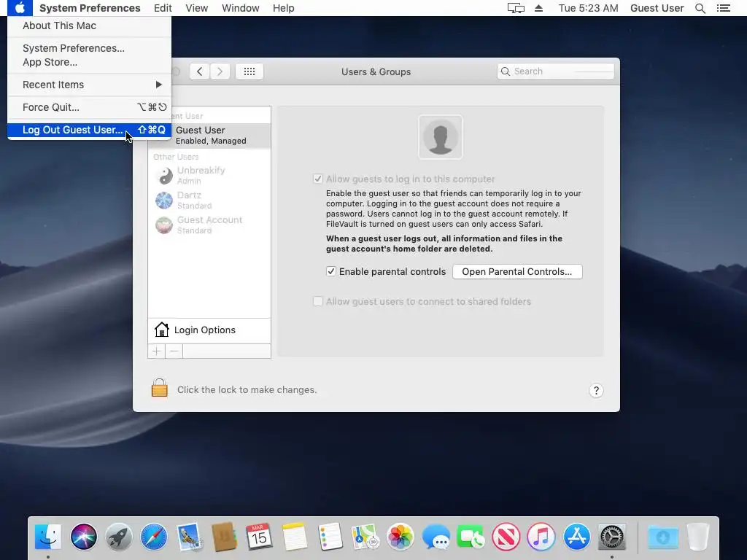Go forward with the right chevron button
The width and height of the screenshot is (747, 560).
coord(220,71)
